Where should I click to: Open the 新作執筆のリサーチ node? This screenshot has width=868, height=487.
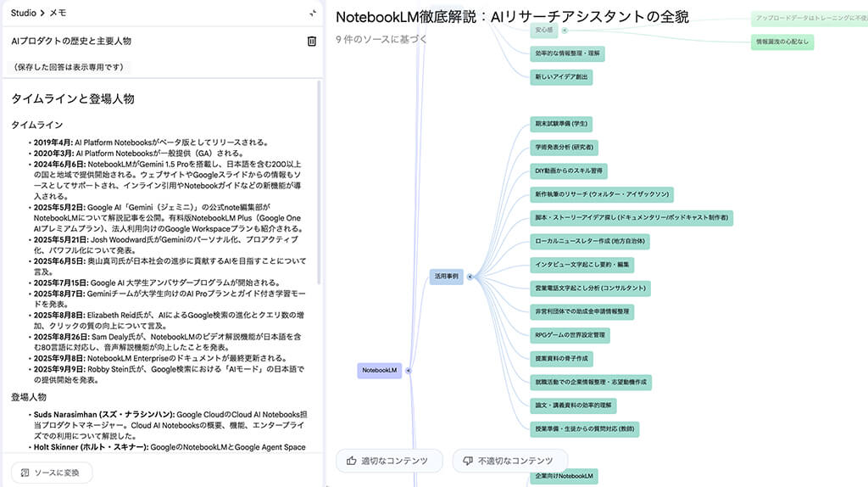[x=602, y=194]
